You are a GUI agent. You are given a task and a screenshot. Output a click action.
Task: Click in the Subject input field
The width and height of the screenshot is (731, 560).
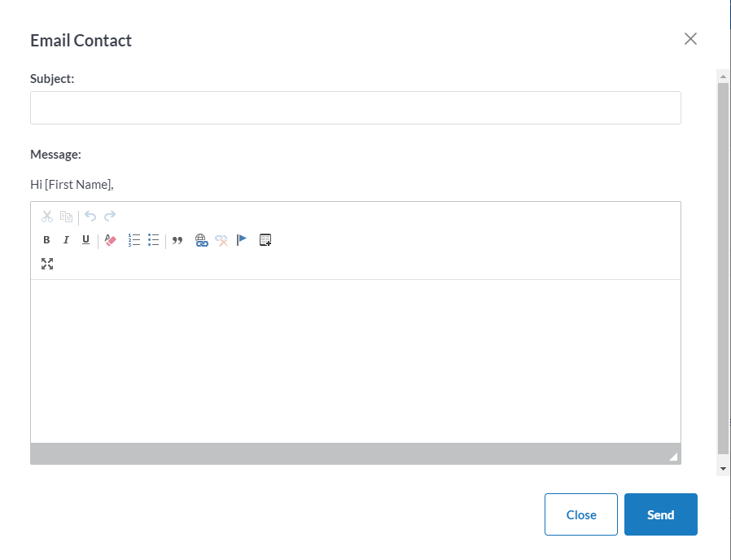pyautogui.click(x=356, y=107)
